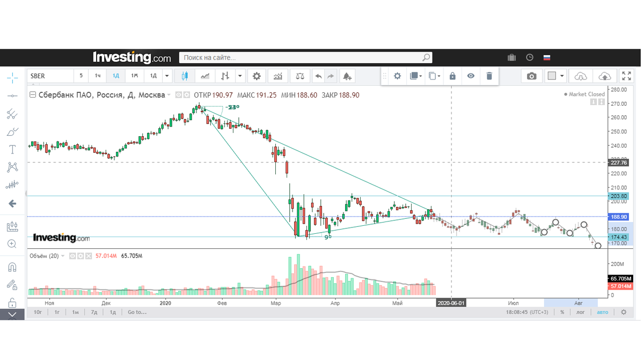Hide the selected drawing with eye icon
This screenshot has width=644, height=362.
pos(471,76)
